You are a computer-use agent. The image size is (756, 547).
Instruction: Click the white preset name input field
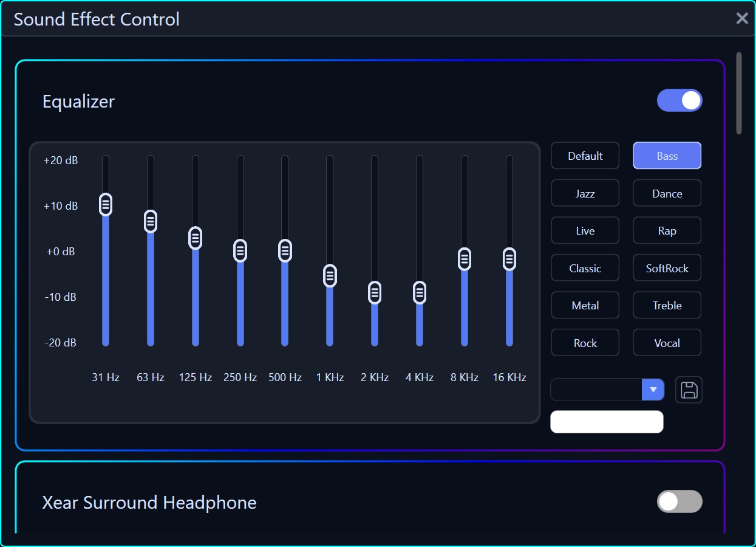pos(607,422)
